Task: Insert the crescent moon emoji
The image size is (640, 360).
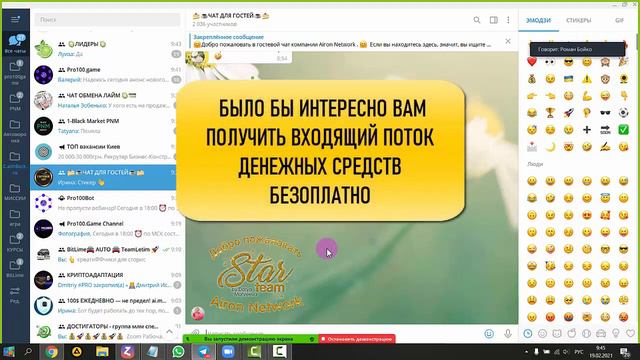Action: [550, 147]
